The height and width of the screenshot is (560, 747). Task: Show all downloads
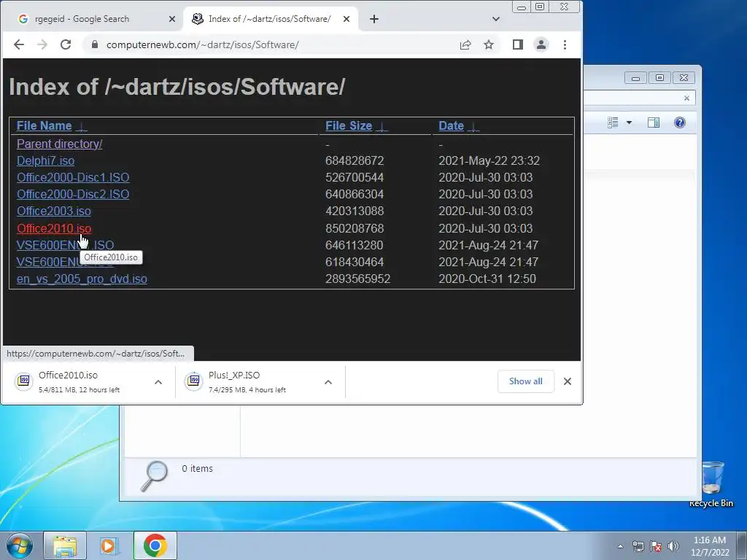click(525, 381)
